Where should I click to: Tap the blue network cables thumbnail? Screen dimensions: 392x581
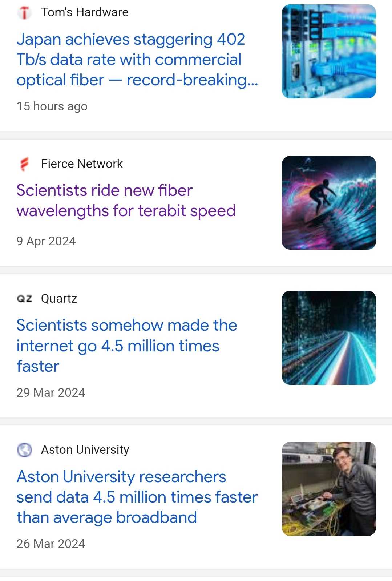(x=329, y=51)
